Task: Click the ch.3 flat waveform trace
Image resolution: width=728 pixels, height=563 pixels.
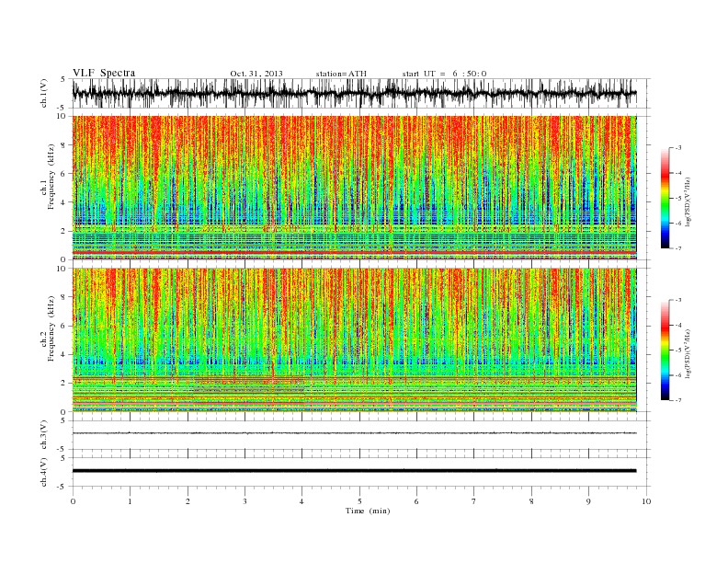Action: coord(355,433)
